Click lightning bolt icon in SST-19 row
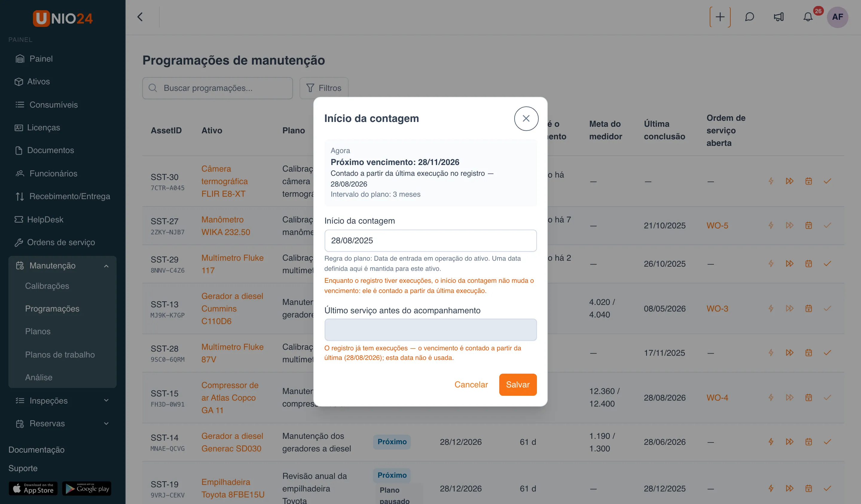Image resolution: width=861 pixels, height=504 pixels. 770,488
